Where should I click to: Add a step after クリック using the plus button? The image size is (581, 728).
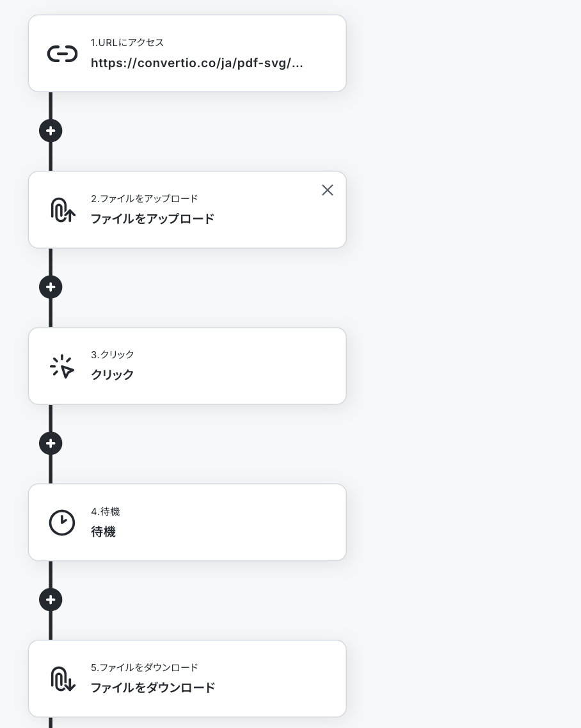[x=51, y=443]
